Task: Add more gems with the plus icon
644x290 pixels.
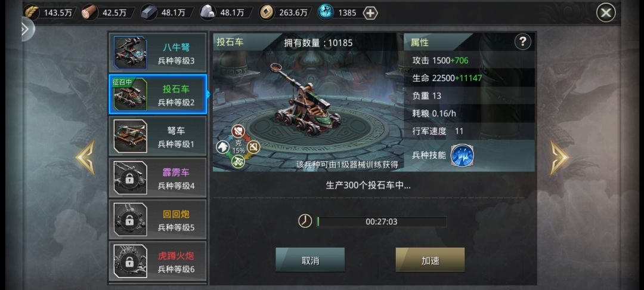Action: (370, 13)
